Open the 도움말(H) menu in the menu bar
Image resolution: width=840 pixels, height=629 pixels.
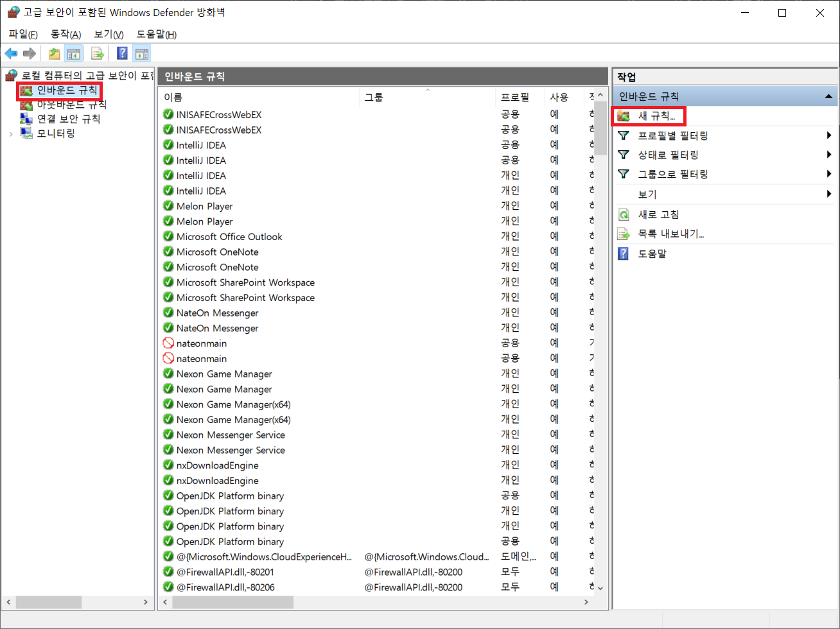(x=157, y=34)
